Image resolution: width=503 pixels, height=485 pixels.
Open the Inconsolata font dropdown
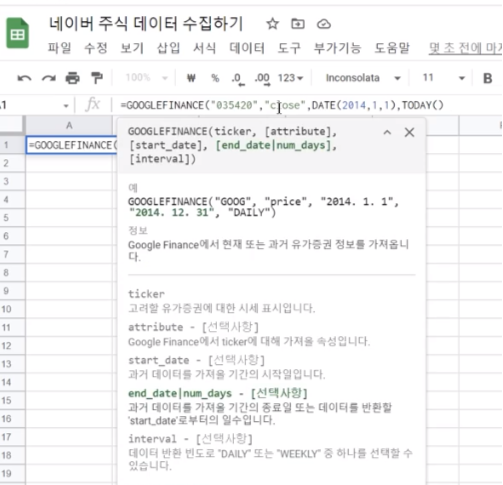click(x=363, y=78)
